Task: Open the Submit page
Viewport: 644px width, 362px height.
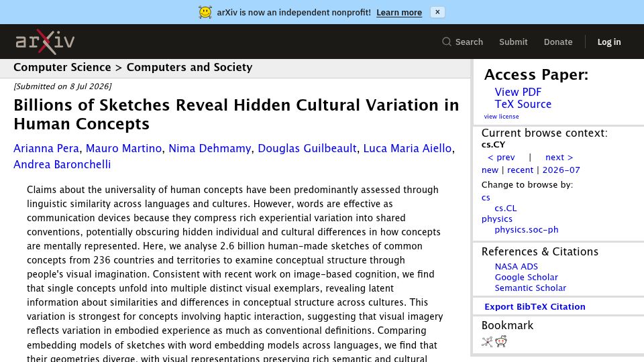Action: (x=513, y=42)
